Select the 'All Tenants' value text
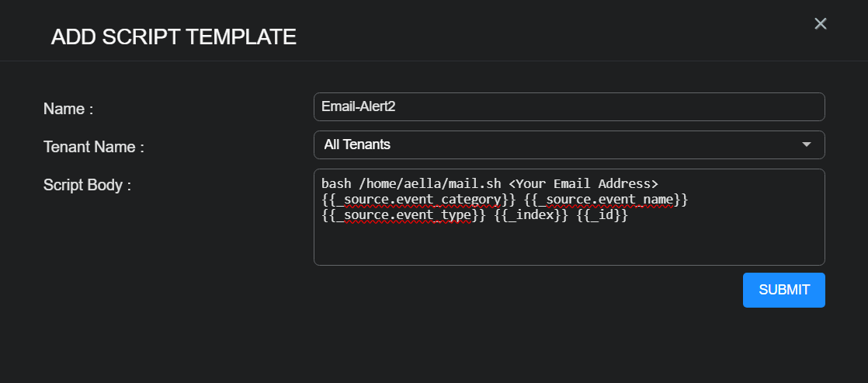868x383 pixels. (x=357, y=144)
